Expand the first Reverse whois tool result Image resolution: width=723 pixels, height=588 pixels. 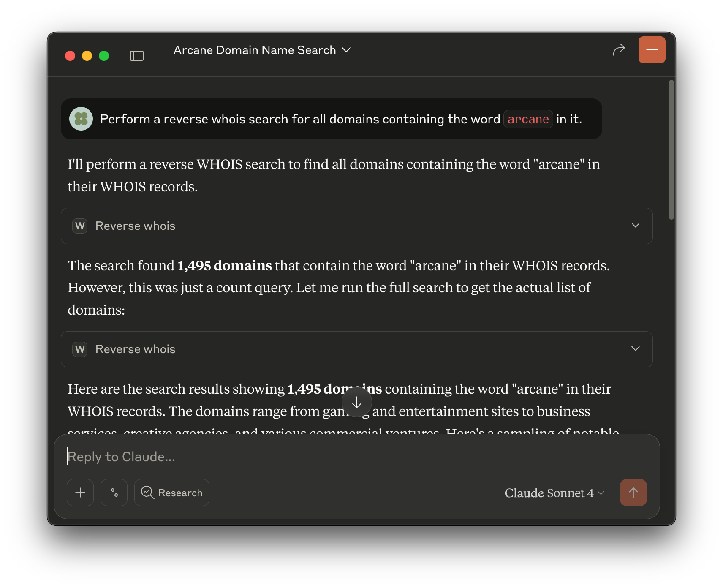click(635, 226)
